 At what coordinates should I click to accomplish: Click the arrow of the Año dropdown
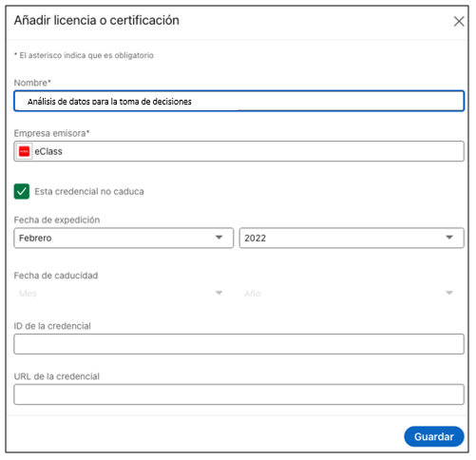[449, 293]
